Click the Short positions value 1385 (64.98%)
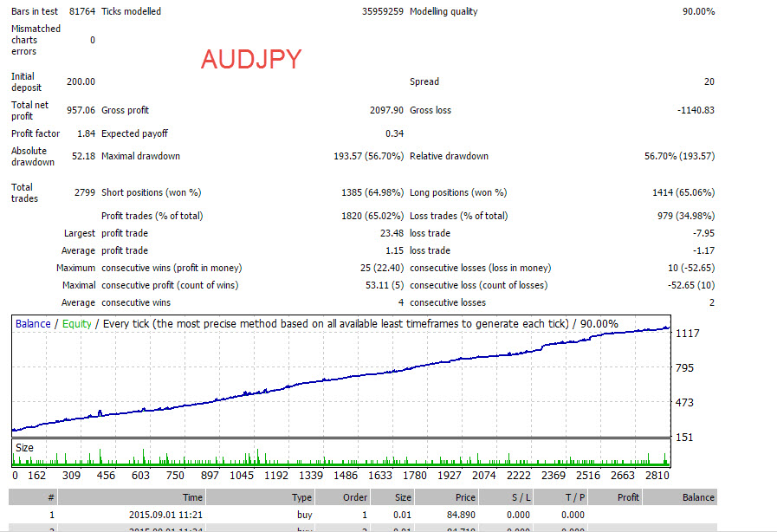Viewport: 777px width, 532px height. (x=372, y=192)
